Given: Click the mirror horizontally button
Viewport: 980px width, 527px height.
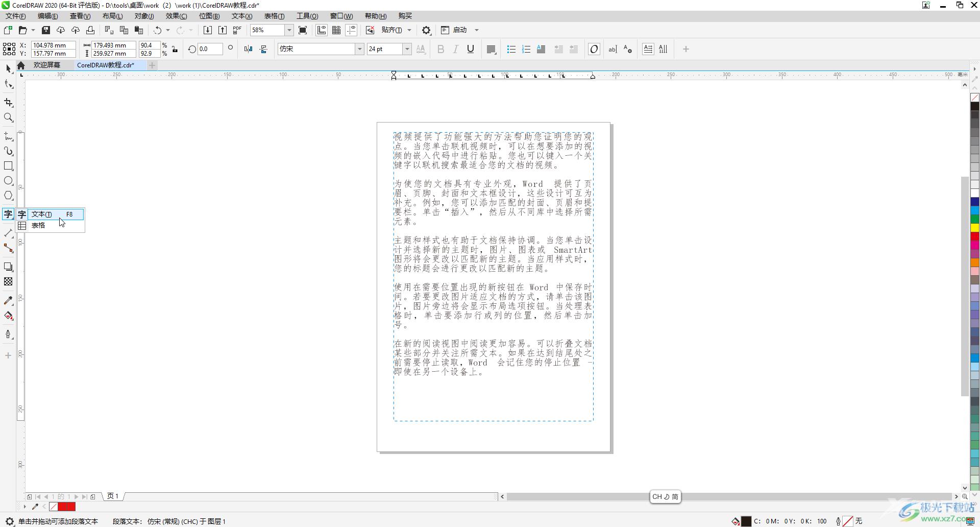Looking at the screenshot, I should click(x=249, y=49).
